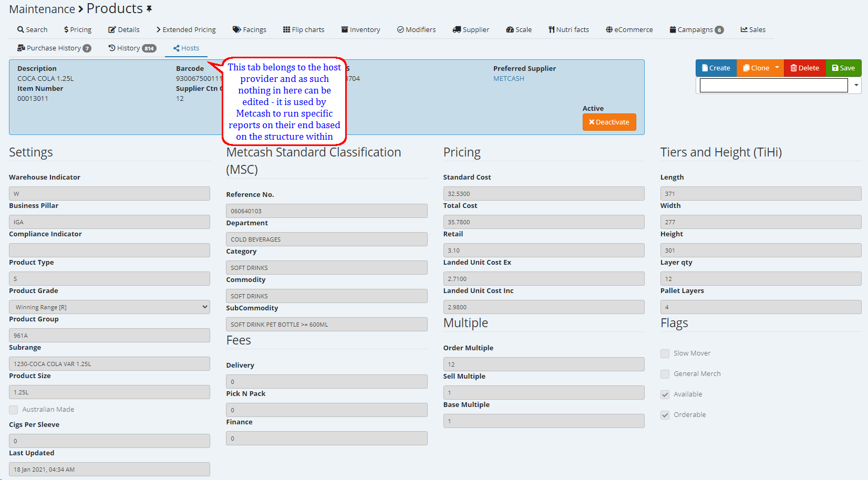The image size is (868, 480).
Task: Click the Pallet Layers field
Action: point(761,307)
